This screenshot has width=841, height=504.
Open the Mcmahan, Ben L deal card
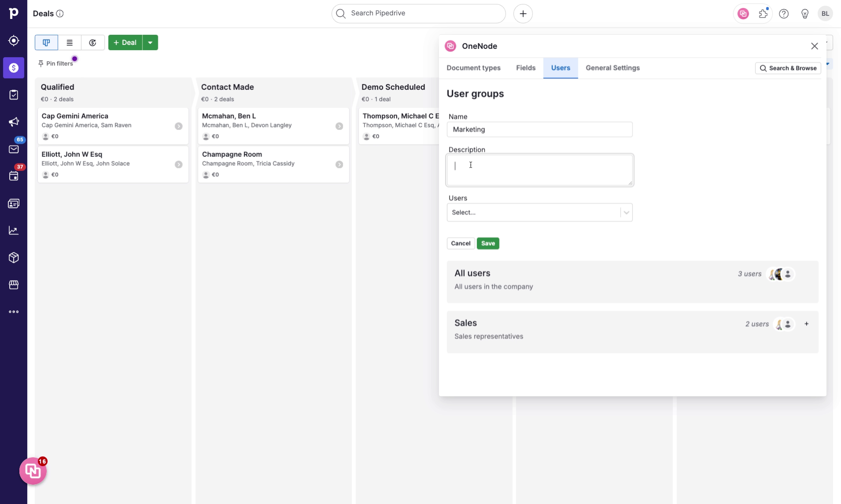click(x=273, y=126)
